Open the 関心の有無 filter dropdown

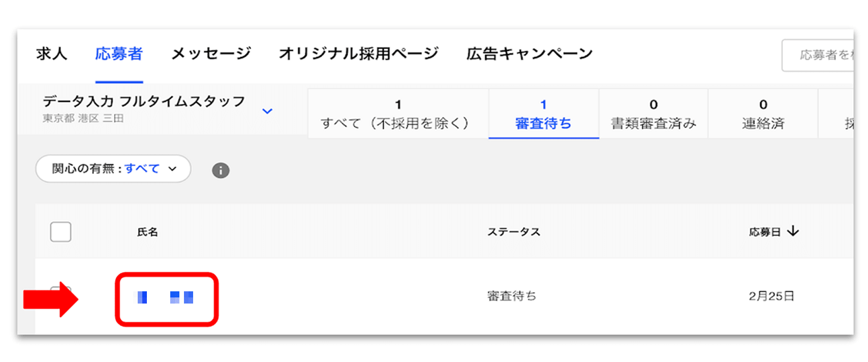(x=113, y=169)
